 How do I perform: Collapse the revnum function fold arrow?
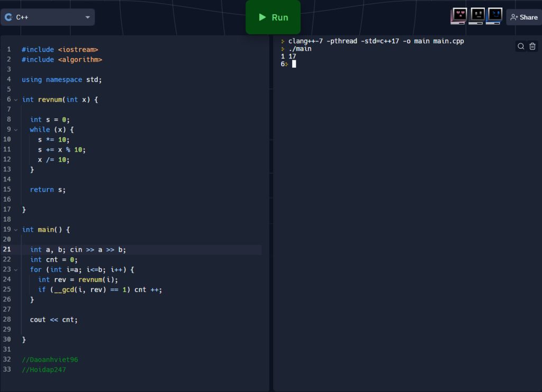(x=16, y=99)
